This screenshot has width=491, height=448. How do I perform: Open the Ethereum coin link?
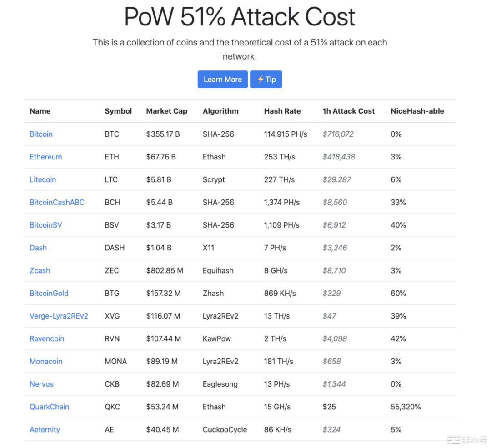coord(45,157)
